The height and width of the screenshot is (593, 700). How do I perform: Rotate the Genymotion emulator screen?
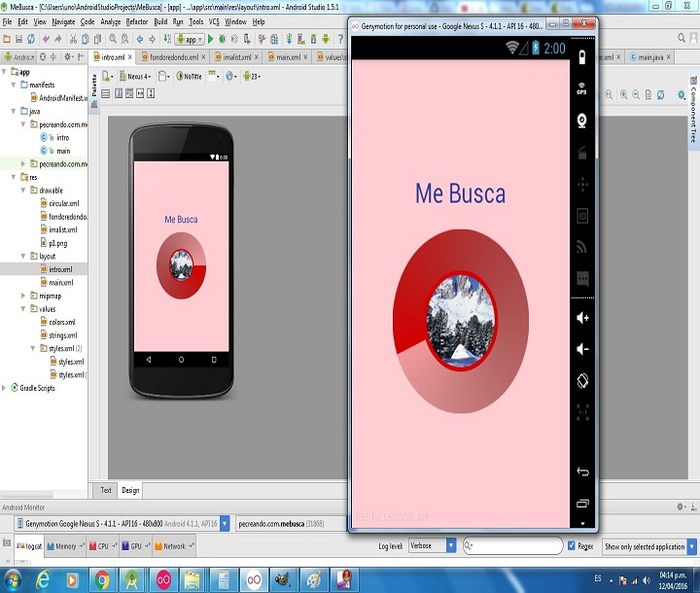pos(582,381)
